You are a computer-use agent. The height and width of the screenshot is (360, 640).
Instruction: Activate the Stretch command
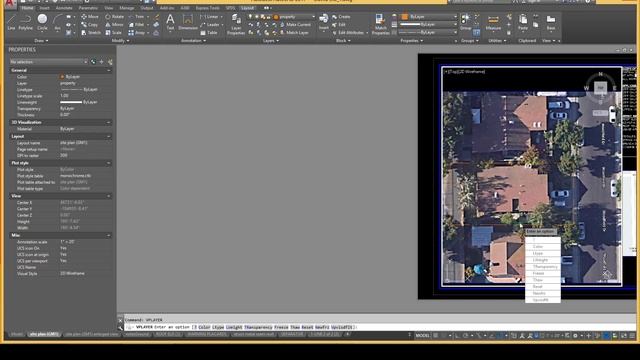click(x=91, y=32)
